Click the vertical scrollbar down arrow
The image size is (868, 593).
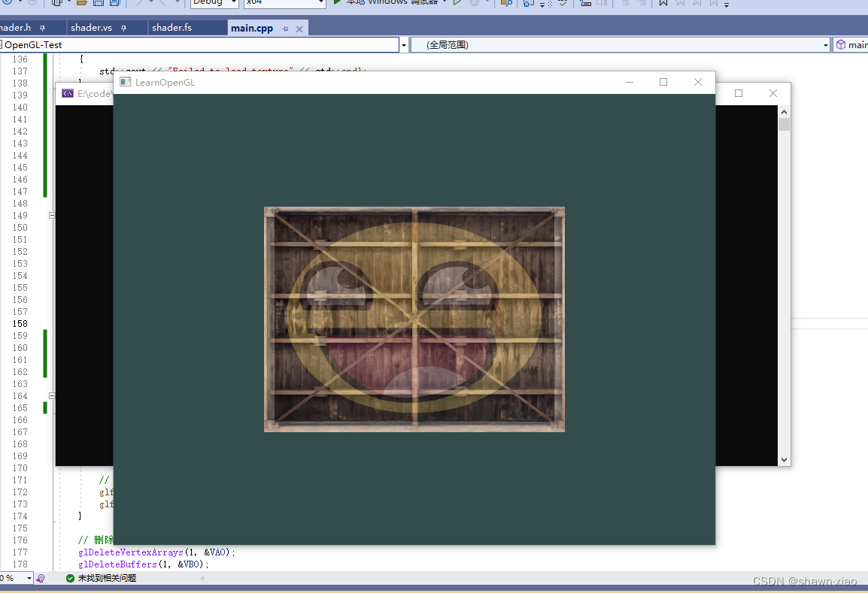pos(784,459)
